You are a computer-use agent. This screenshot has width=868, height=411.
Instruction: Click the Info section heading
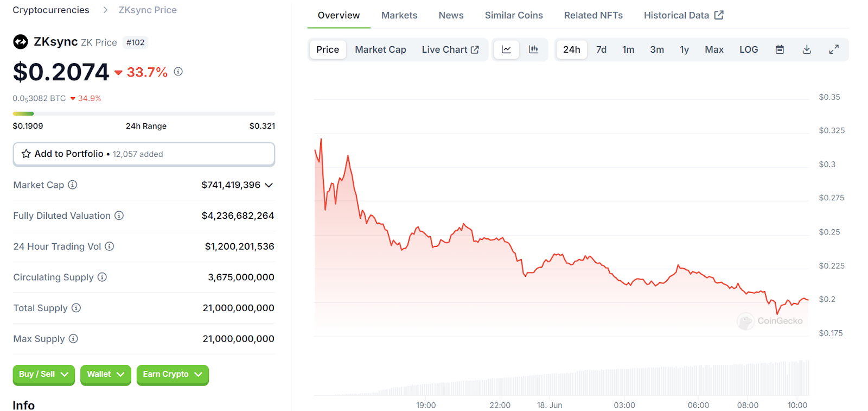pos(24,405)
